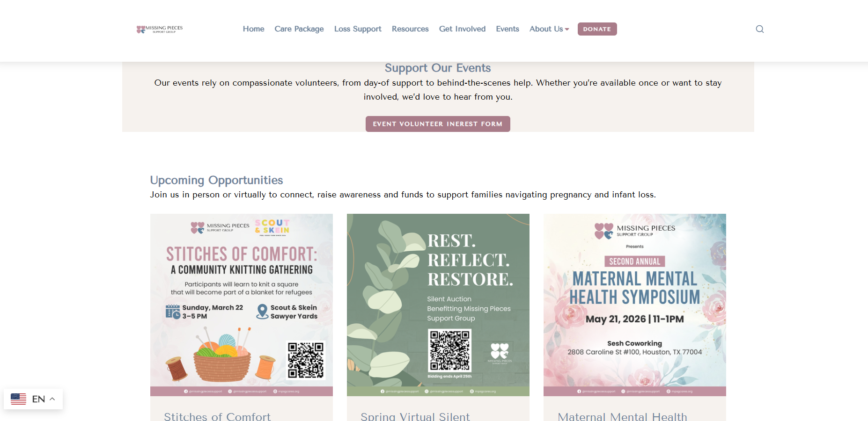This screenshot has width=868, height=421.
Task: Expand the EN language selector chevron
Action: coord(52,399)
